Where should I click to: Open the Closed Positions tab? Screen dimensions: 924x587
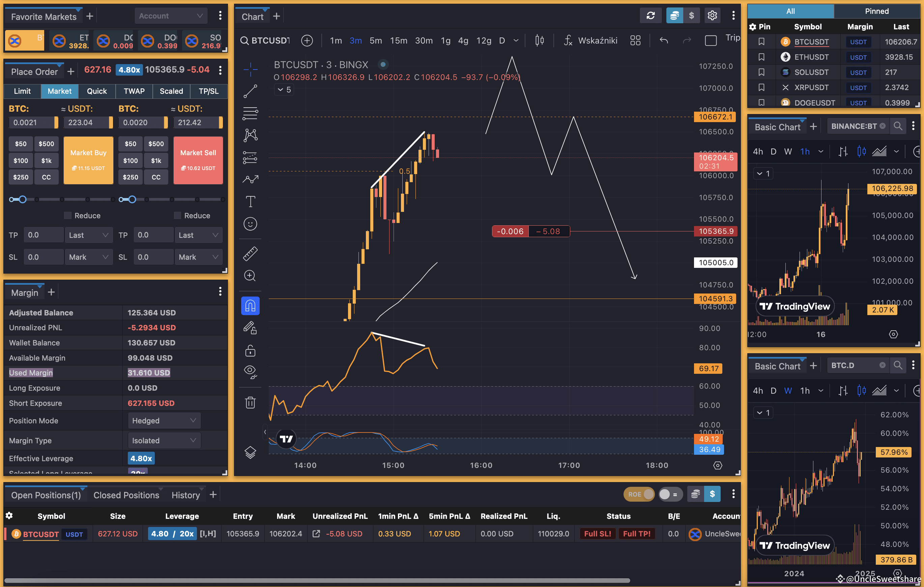[126, 495]
